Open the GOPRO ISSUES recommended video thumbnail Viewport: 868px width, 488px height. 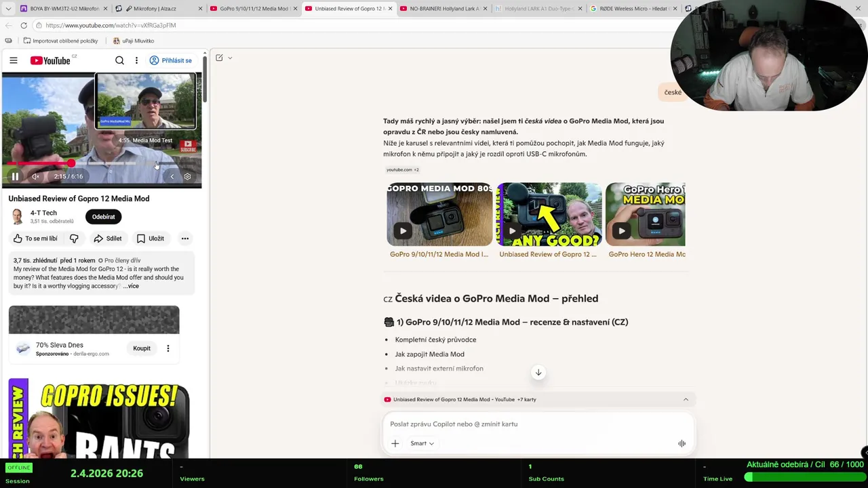tap(99, 418)
